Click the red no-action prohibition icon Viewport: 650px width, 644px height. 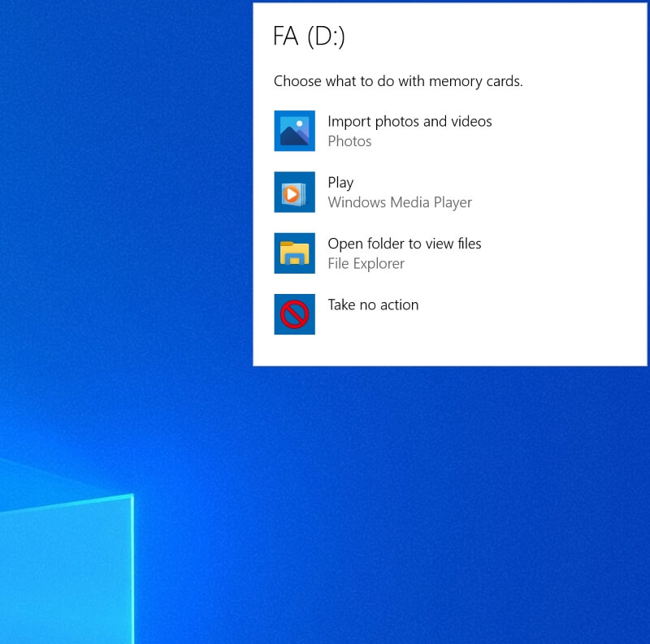[294, 314]
